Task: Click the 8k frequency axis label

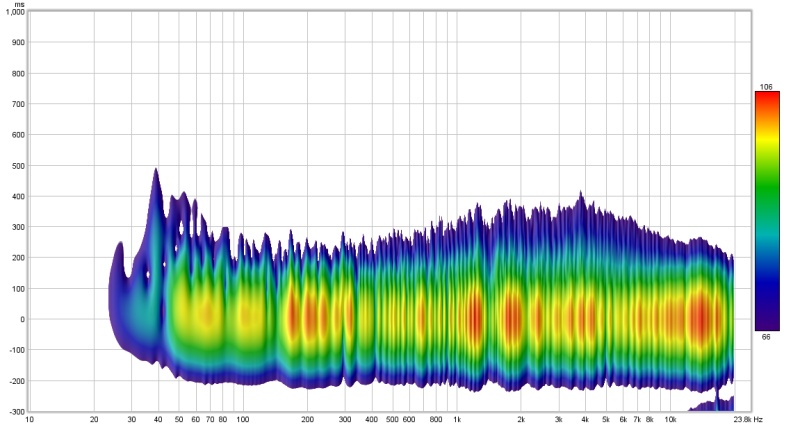Action: 649,420
